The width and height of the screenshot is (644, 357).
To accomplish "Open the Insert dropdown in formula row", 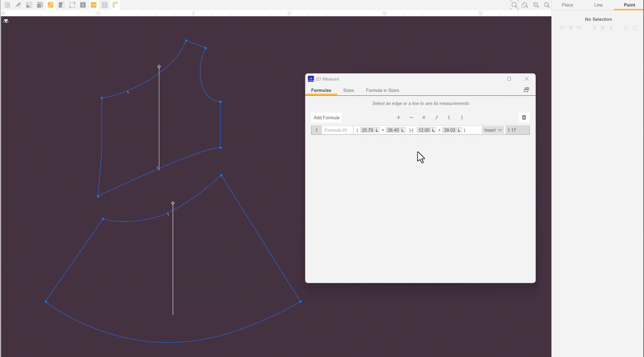I will (493, 130).
